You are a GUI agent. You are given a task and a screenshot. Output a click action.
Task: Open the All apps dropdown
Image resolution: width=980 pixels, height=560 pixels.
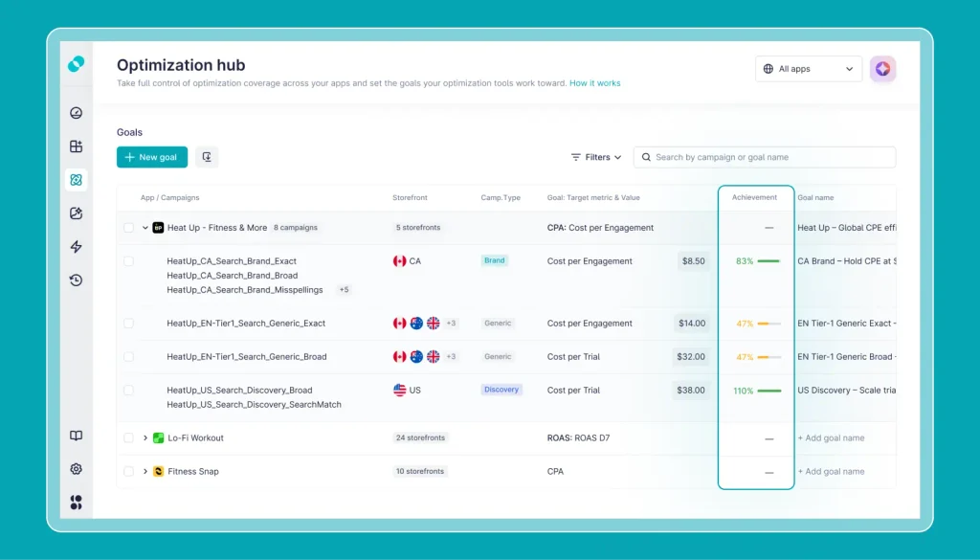click(808, 69)
